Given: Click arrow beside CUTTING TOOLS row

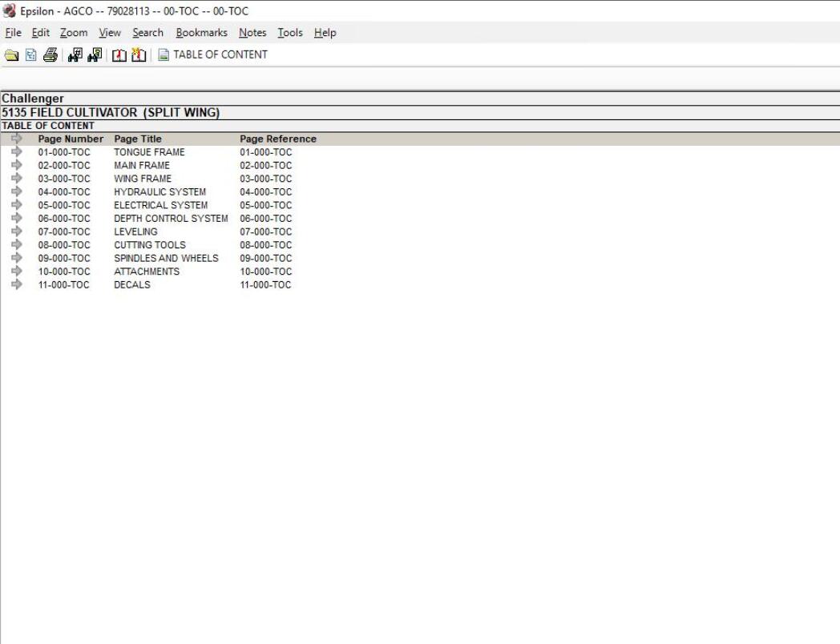Looking at the screenshot, I should (17, 244).
